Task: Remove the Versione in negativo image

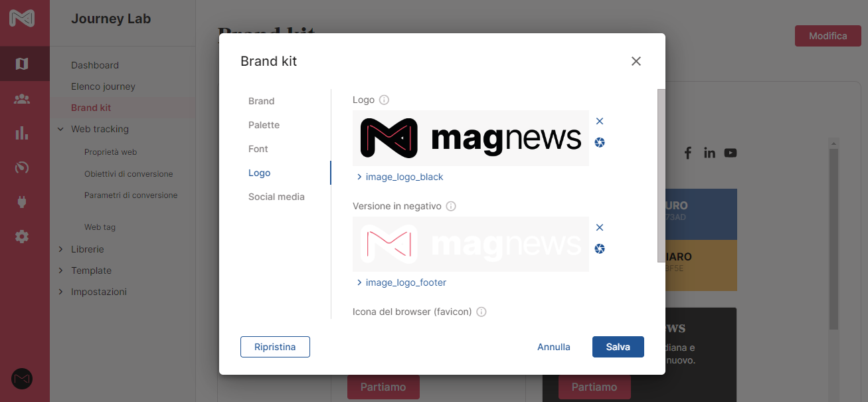Action: [600, 227]
